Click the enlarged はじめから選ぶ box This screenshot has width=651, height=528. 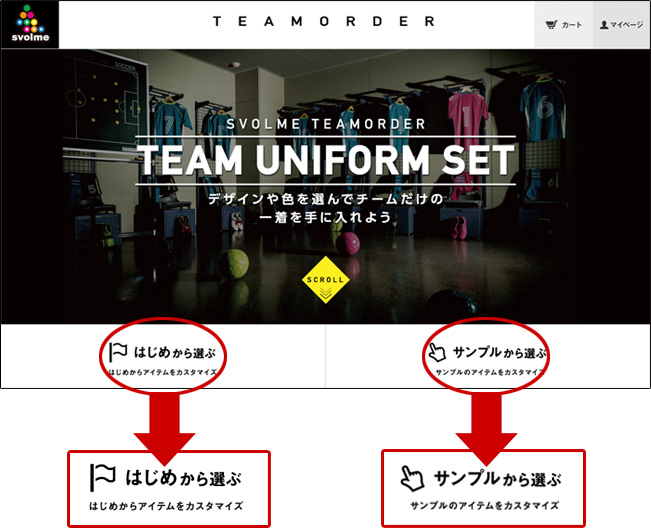(169, 489)
